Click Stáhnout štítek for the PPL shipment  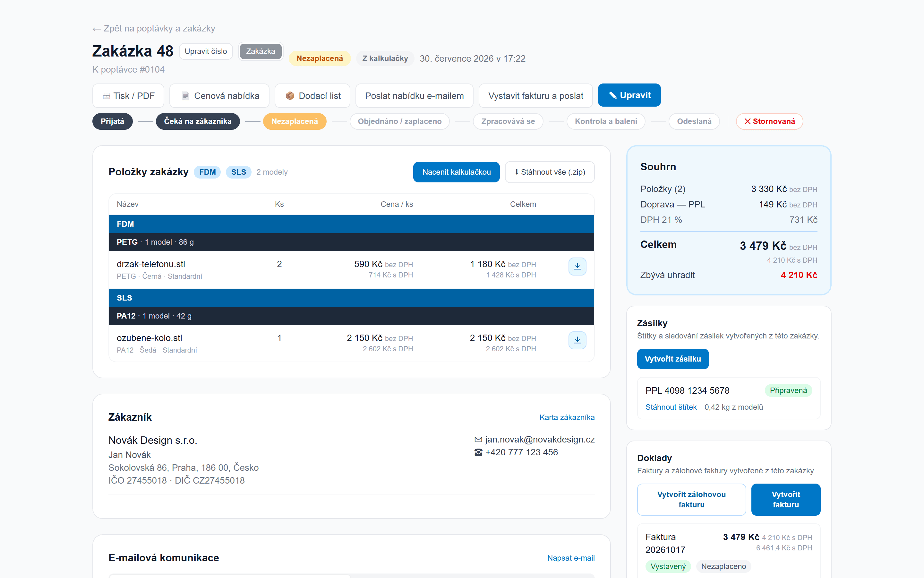point(671,407)
